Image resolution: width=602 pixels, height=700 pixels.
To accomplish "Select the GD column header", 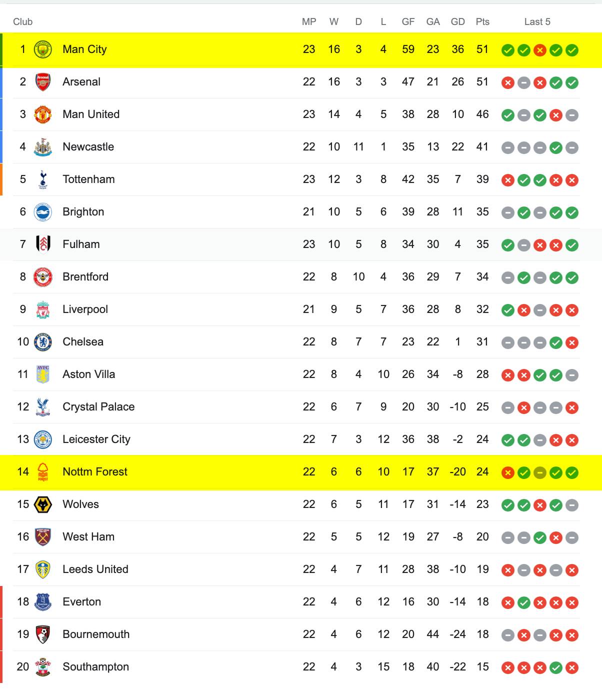I will pyautogui.click(x=458, y=22).
